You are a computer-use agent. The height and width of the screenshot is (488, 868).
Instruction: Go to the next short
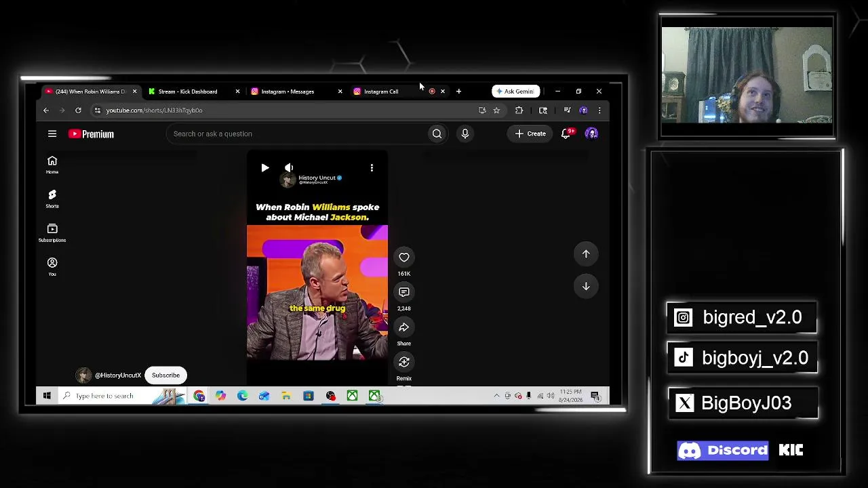(586, 286)
